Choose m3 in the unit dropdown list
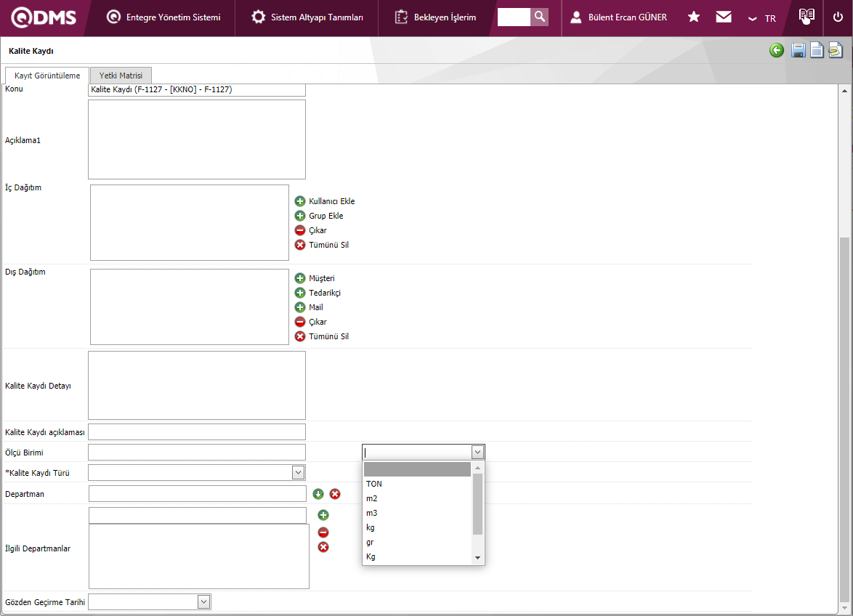This screenshot has width=853, height=616. (x=372, y=513)
